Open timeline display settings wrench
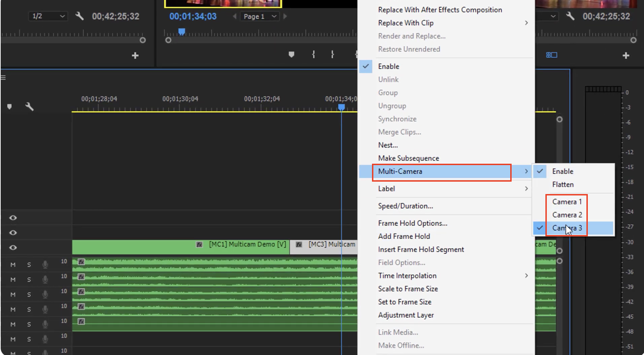 (29, 107)
